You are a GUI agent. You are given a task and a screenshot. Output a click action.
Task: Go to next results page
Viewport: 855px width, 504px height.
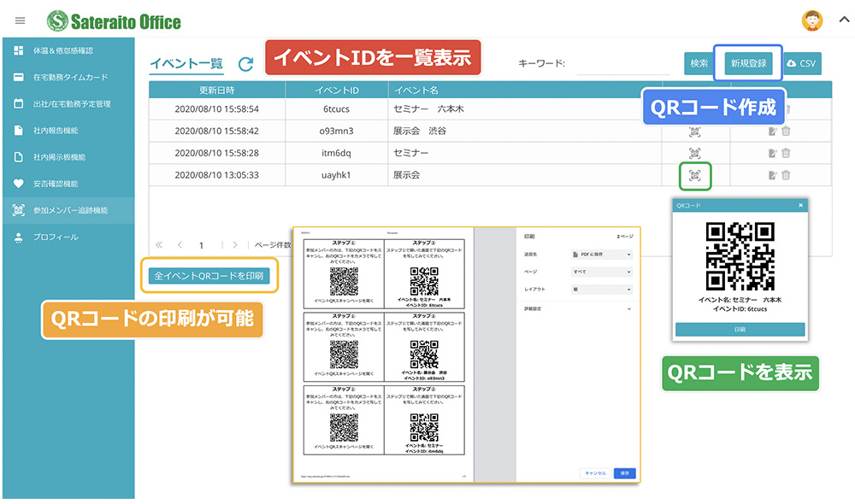point(235,245)
